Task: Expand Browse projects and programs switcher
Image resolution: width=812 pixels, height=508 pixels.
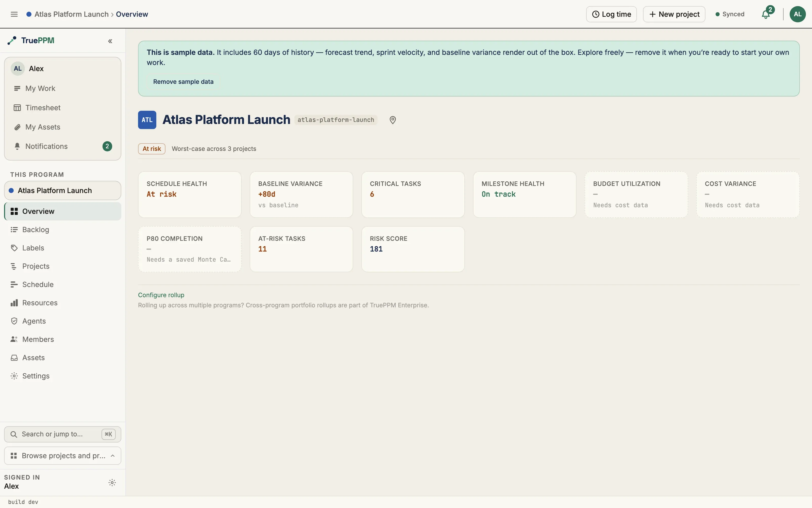Action: point(63,456)
